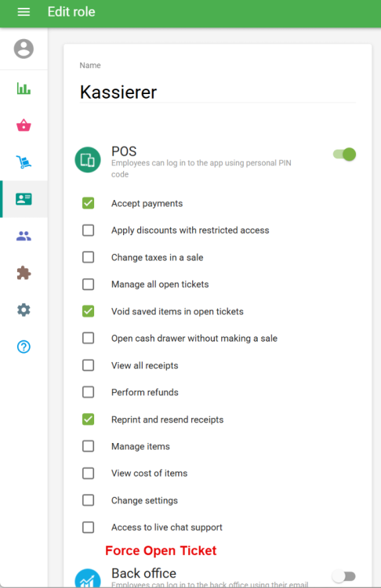The width and height of the screenshot is (381, 588).
Task: Enable the Back office access toggle
Action: pyautogui.click(x=344, y=576)
